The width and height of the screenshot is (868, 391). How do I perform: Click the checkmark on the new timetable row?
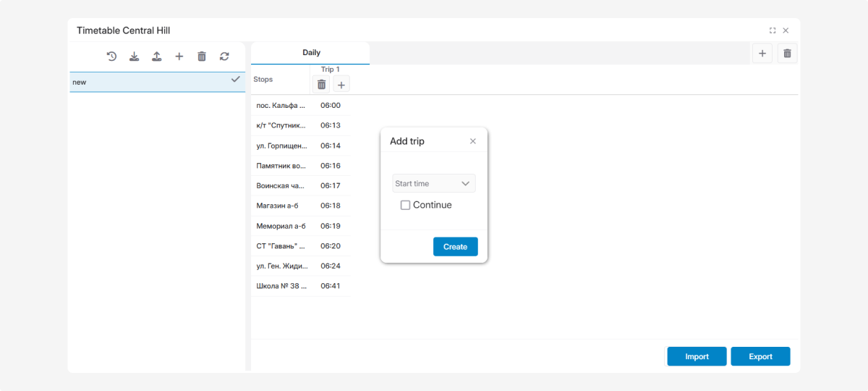point(235,80)
